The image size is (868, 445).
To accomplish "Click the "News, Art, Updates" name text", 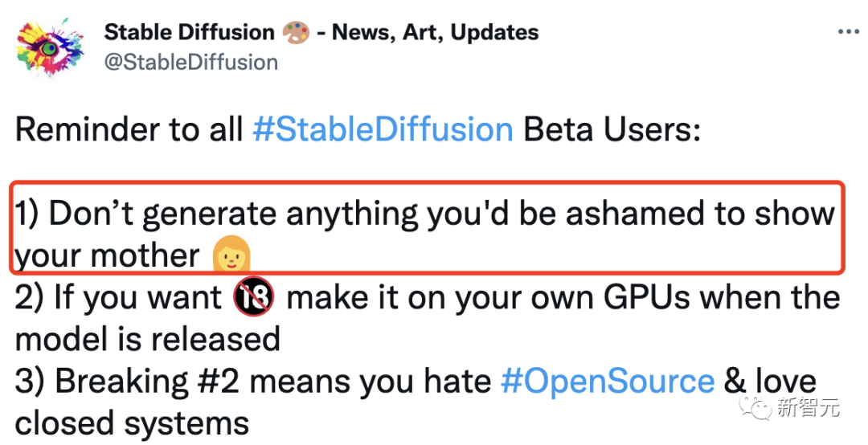I will tap(435, 32).
